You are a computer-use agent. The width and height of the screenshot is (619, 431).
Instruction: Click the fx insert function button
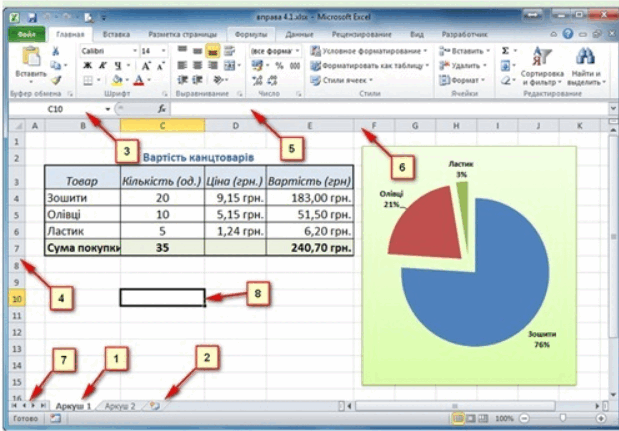coord(161,109)
